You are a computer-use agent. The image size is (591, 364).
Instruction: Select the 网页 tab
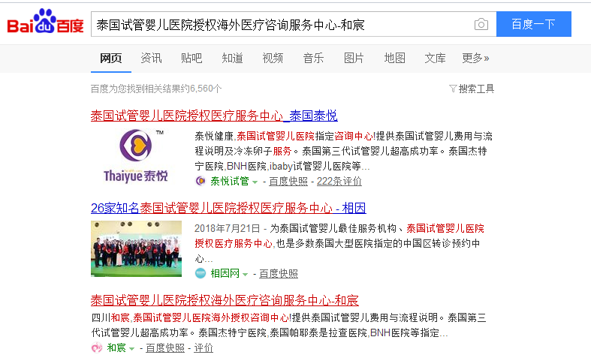pos(111,58)
